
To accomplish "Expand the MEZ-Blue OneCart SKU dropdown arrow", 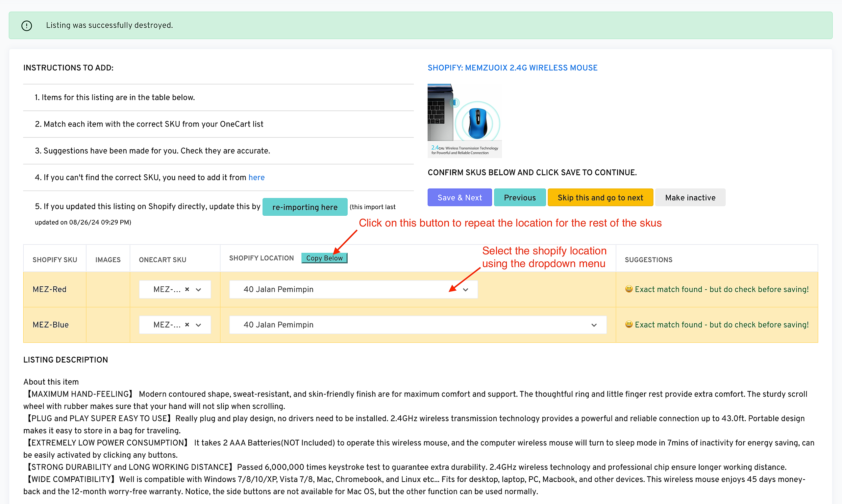I will click(199, 325).
